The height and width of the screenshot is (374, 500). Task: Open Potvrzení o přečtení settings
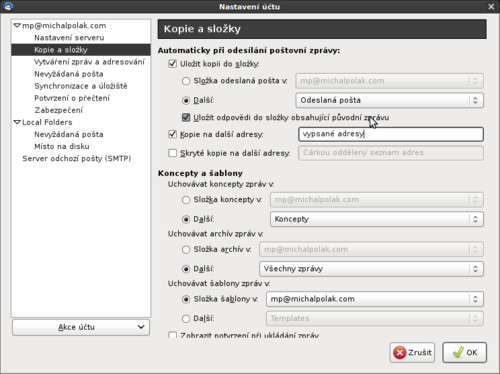click(72, 98)
